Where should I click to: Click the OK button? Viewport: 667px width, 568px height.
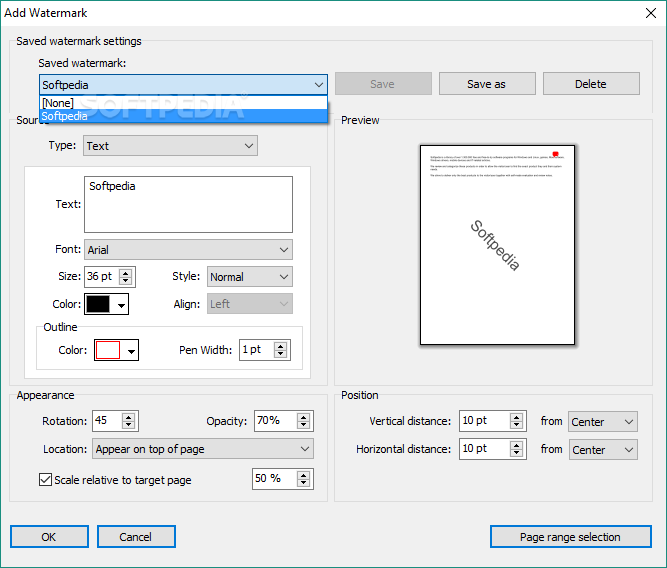[x=49, y=537]
